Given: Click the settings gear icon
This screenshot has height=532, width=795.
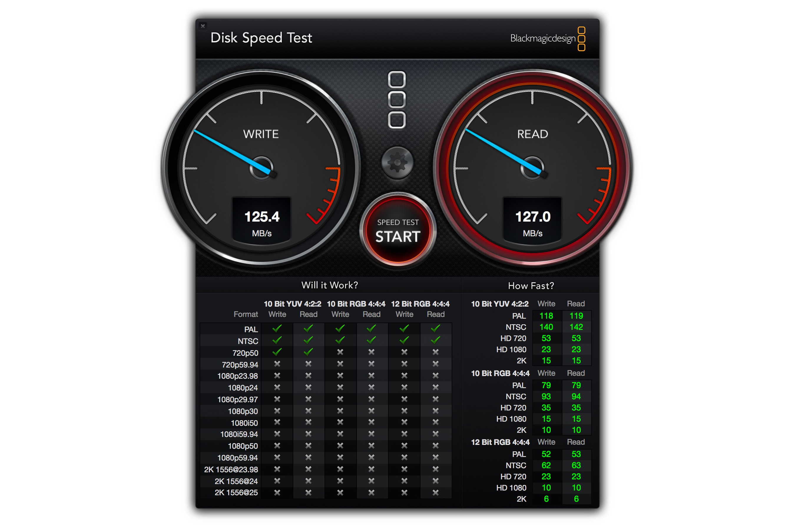Looking at the screenshot, I should tap(397, 162).
